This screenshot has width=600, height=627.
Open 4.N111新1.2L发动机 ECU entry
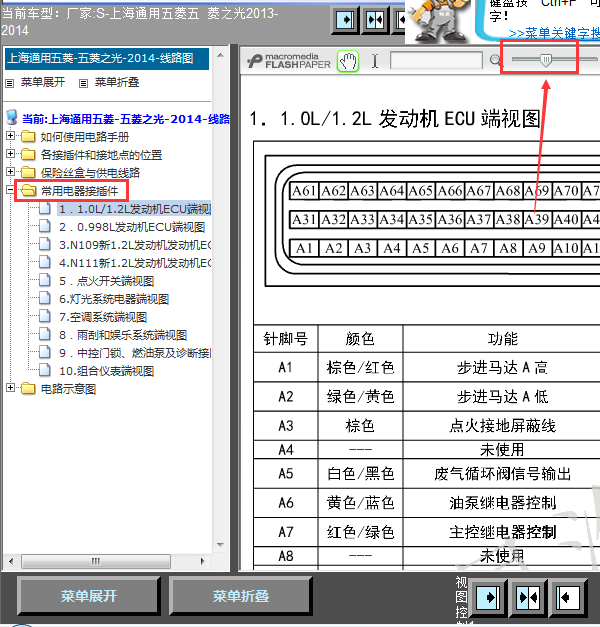(135, 263)
